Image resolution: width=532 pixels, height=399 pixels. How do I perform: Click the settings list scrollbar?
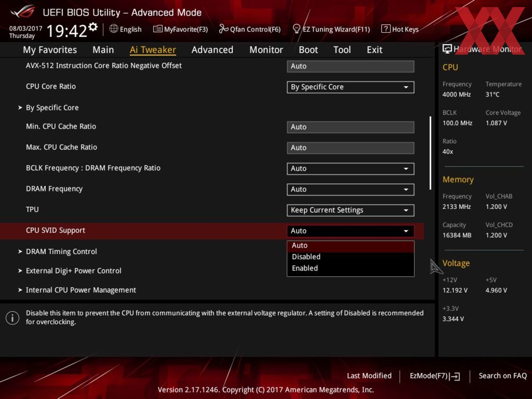click(430, 153)
